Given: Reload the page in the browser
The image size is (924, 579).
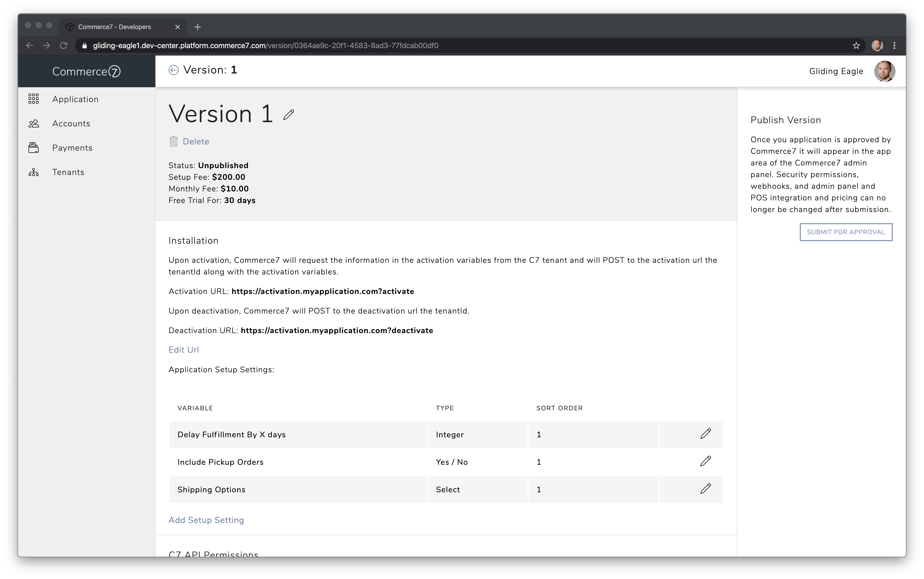Looking at the screenshot, I should tap(63, 45).
